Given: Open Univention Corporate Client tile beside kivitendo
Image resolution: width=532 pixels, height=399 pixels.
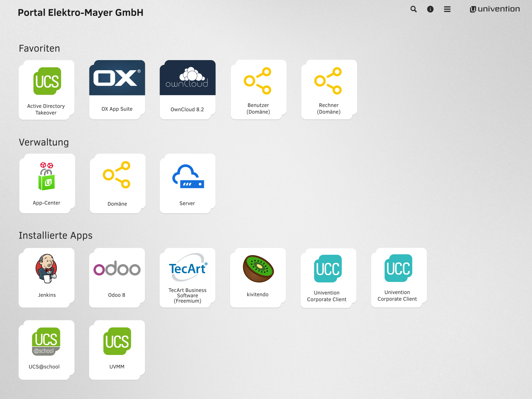Looking at the screenshot, I should (x=328, y=278).
